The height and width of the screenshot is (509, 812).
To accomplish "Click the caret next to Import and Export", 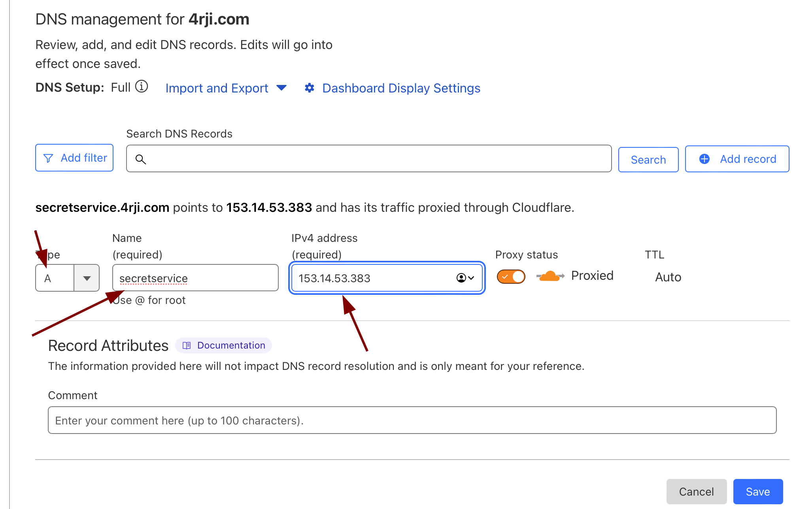I will click(281, 88).
